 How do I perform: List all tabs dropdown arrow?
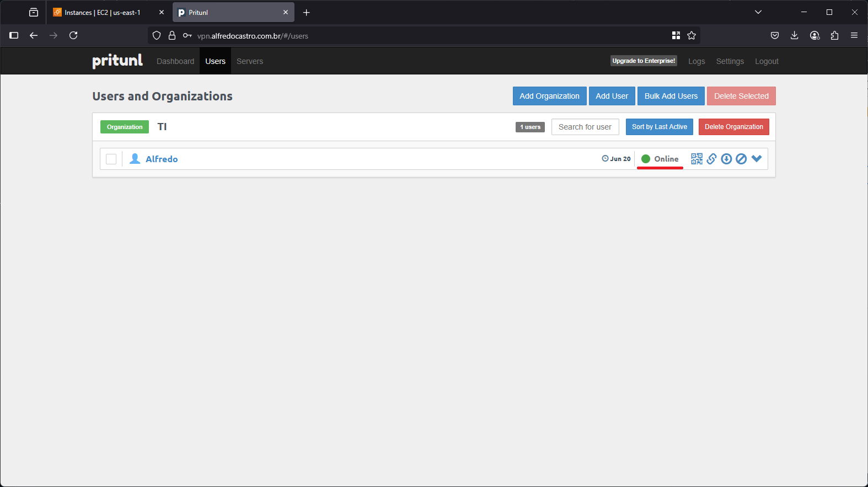758,12
